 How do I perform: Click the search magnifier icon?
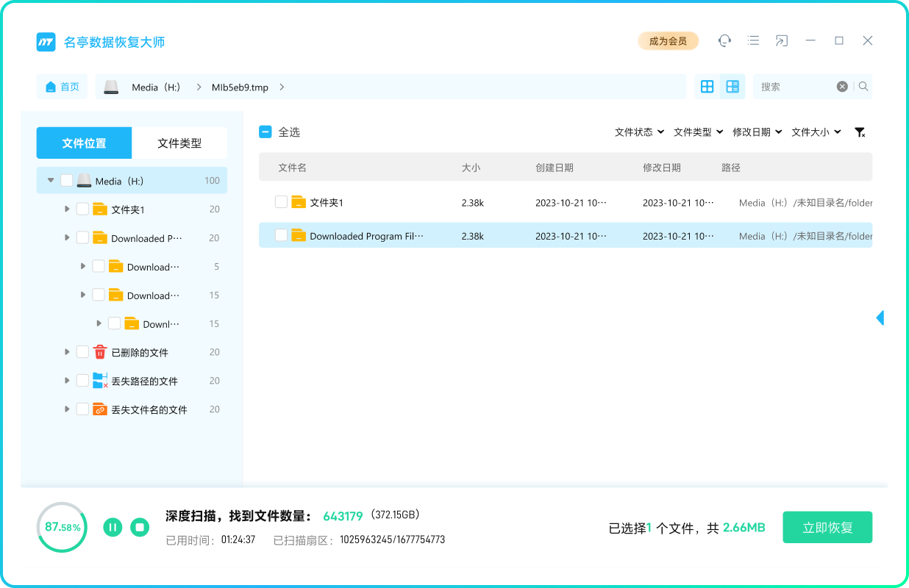[x=863, y=87]
